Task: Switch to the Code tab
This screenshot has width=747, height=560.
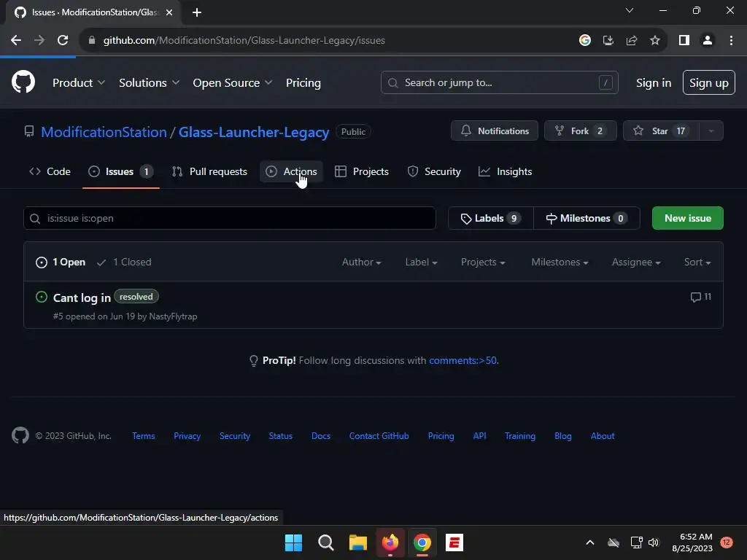Action: (x=50, y=171)
